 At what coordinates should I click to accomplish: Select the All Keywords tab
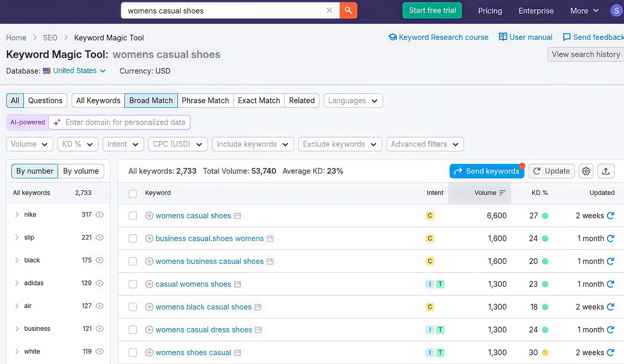click(98, 101)
